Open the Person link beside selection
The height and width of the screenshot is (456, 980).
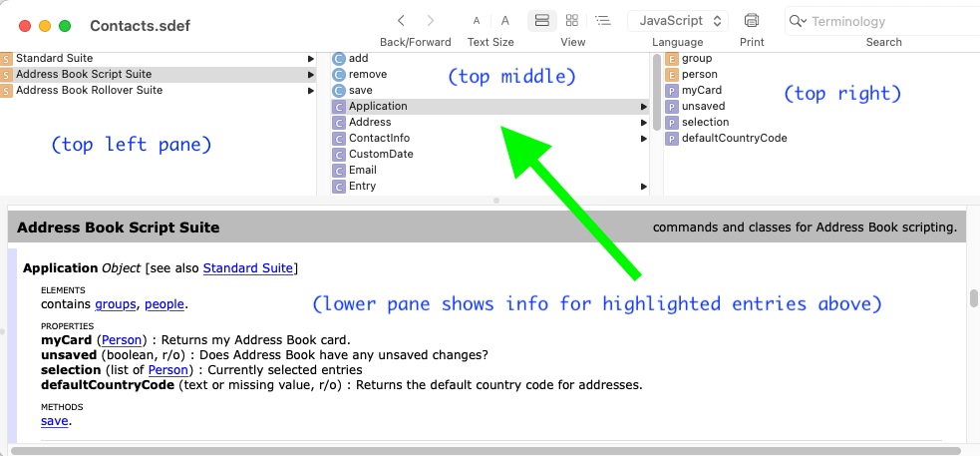coord(168,369)
